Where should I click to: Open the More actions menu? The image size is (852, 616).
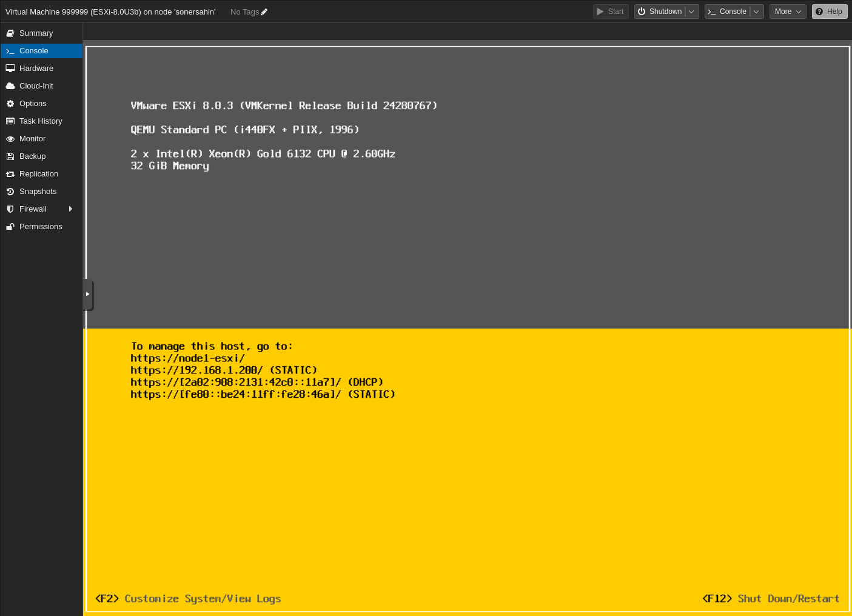(x=787, y=11)
